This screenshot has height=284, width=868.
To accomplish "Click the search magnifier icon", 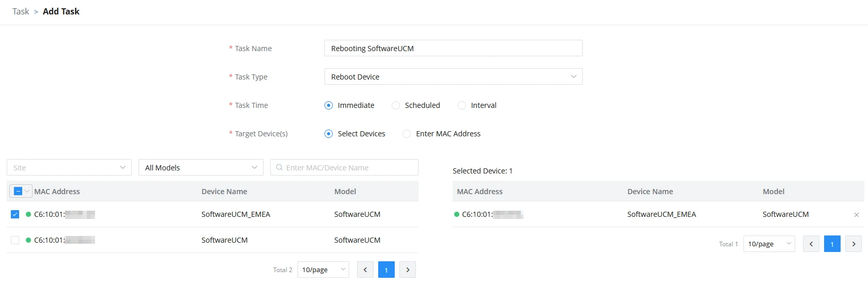I will (x=280, y=168).
